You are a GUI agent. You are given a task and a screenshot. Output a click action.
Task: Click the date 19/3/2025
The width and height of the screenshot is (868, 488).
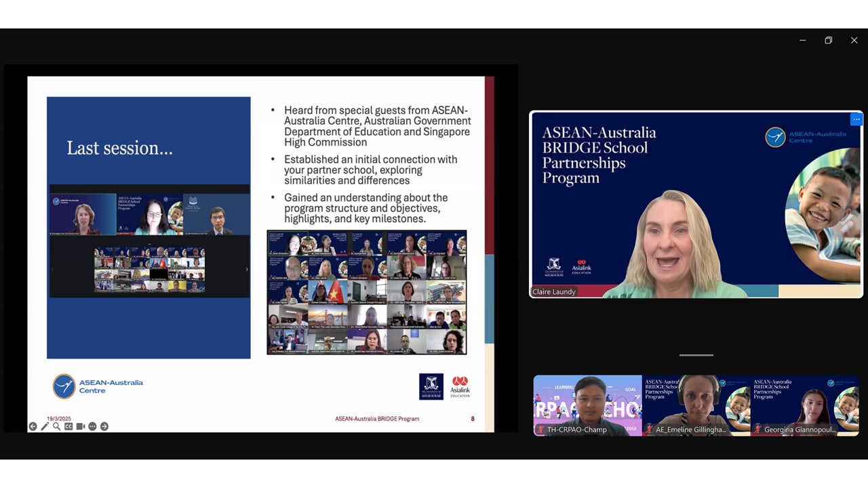tap(59, 418)
